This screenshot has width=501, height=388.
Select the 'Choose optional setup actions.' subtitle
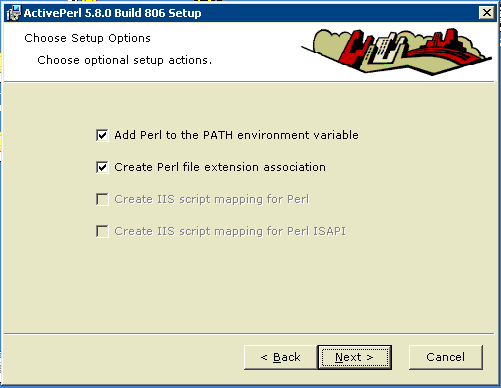125,60
